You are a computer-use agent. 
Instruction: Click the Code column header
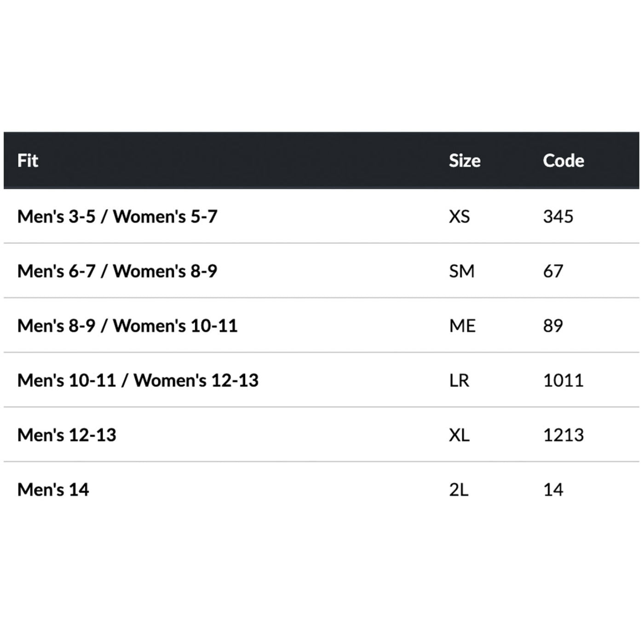(563, 161)
